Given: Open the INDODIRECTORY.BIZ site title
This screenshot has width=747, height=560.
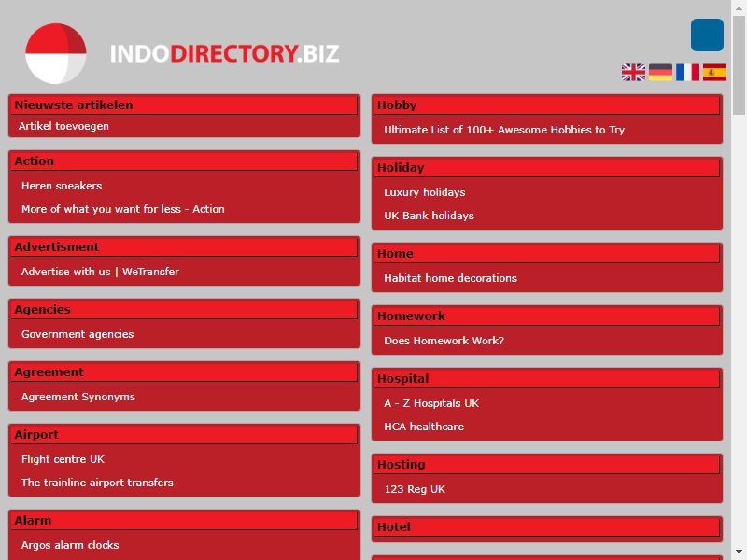Looking at the screenshot, I should pos(225,53).
